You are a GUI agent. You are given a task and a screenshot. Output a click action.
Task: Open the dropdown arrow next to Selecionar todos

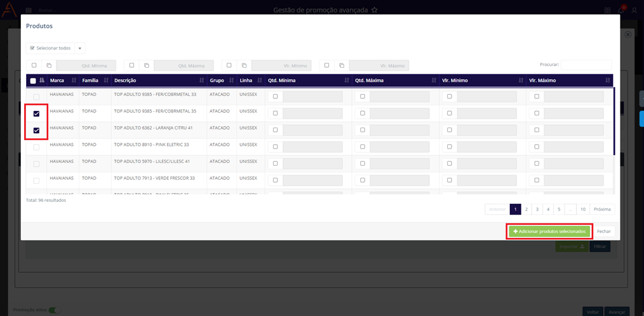coord(79,48)
